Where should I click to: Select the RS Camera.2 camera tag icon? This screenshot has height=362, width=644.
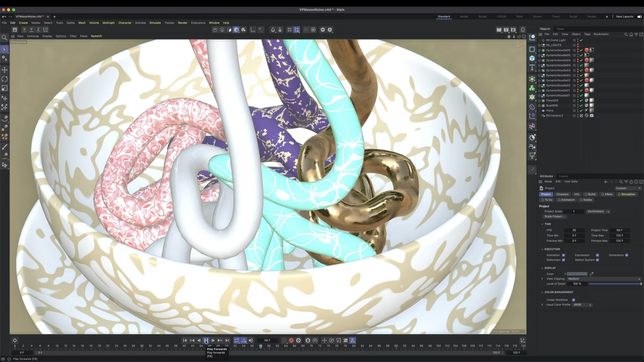coord(592,115)
